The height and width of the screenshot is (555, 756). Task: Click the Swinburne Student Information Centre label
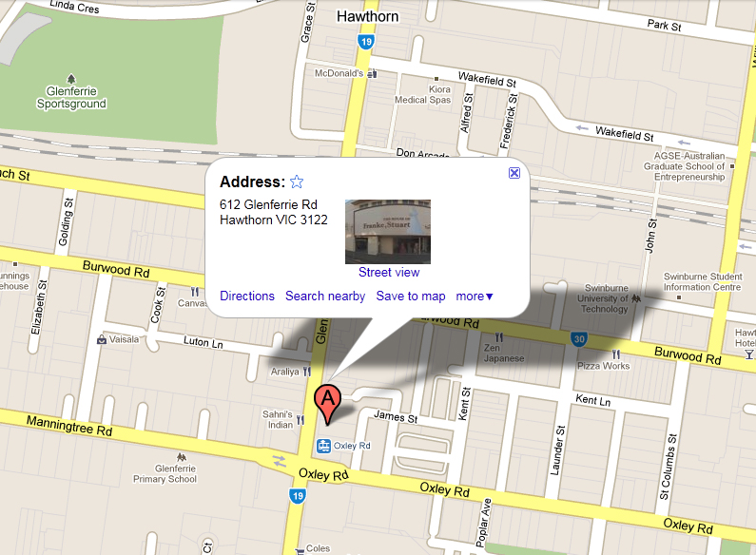click(x=703, y=282)
